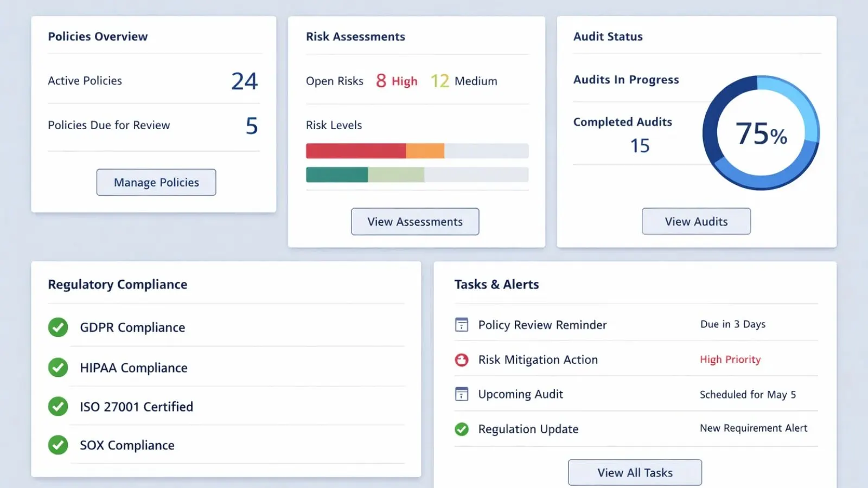Click the HIPAA Compliance checkmark icon
868x488 pixels.
(58, 368)
